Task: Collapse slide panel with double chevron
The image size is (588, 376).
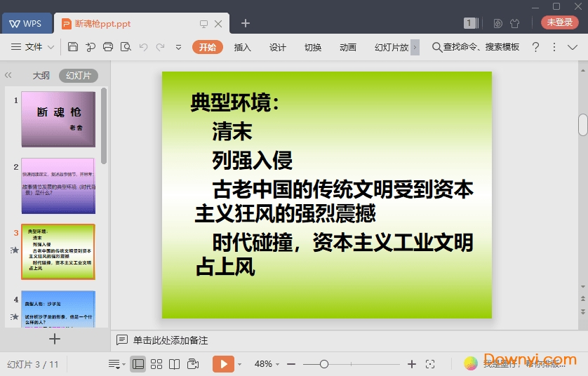Action: coord(8,75)
